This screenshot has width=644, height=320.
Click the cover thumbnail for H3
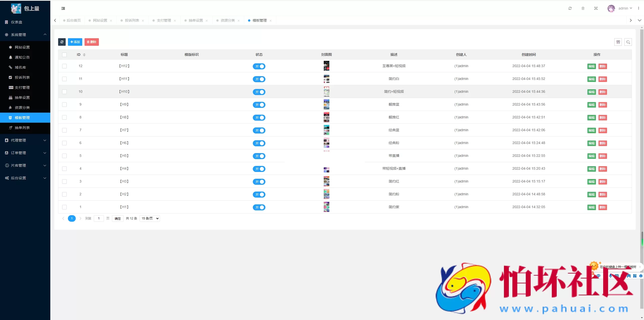point(326,181)
